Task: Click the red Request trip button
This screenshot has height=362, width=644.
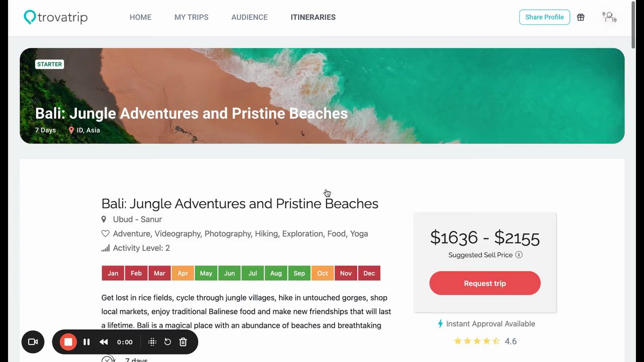Action: point(485,284)
